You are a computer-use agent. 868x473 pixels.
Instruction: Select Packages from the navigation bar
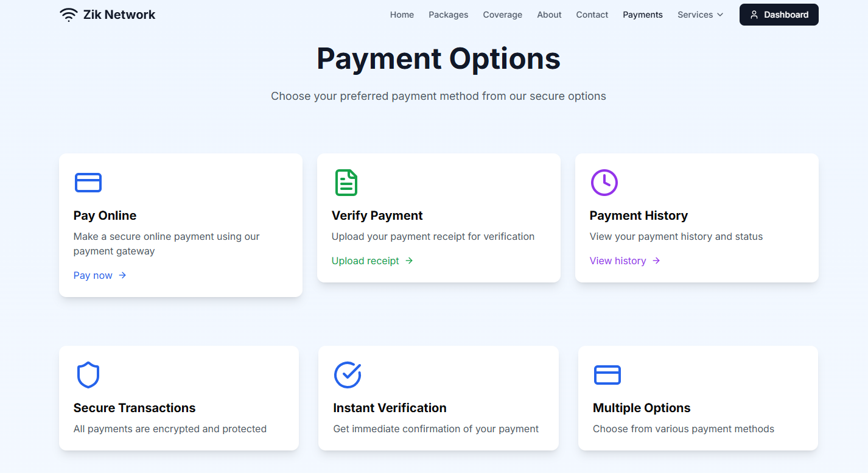tap(448, 14)
